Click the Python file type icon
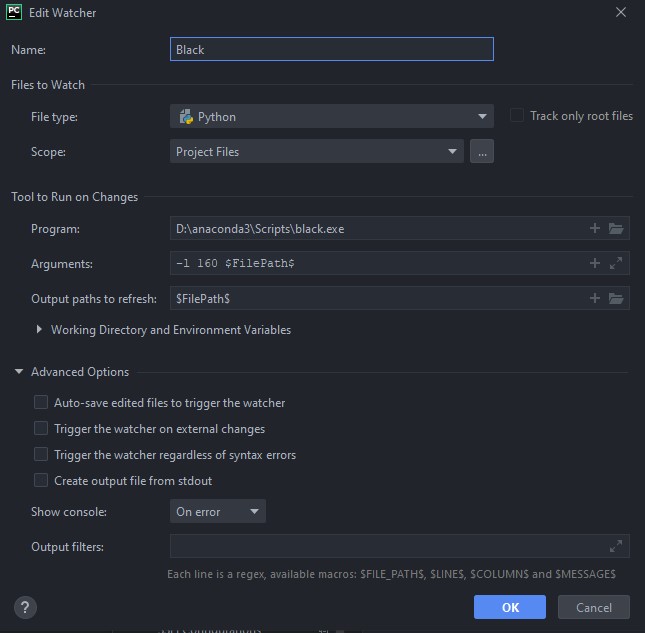Image resolution: width=645 pixels, height=633 pixels. (186, 117)
